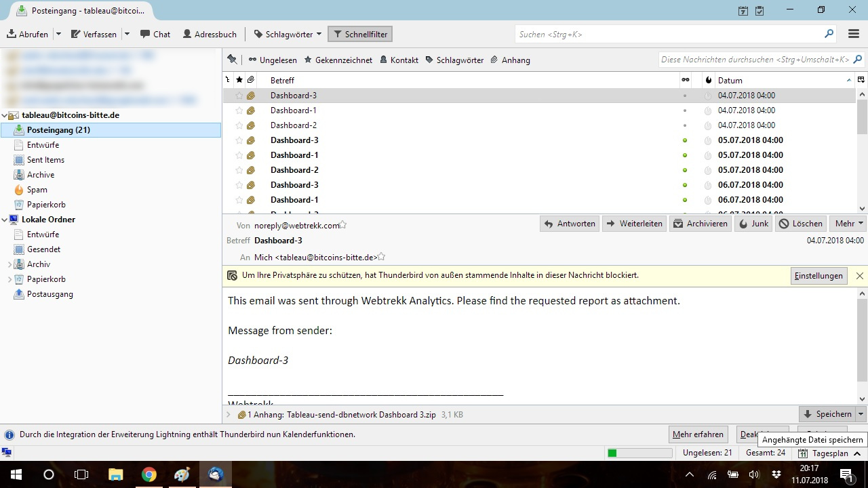Image resolution: width=868 pixels, height=488 pixels.
Task: Click the Verfassen compose button
Action: pos(94,34)
